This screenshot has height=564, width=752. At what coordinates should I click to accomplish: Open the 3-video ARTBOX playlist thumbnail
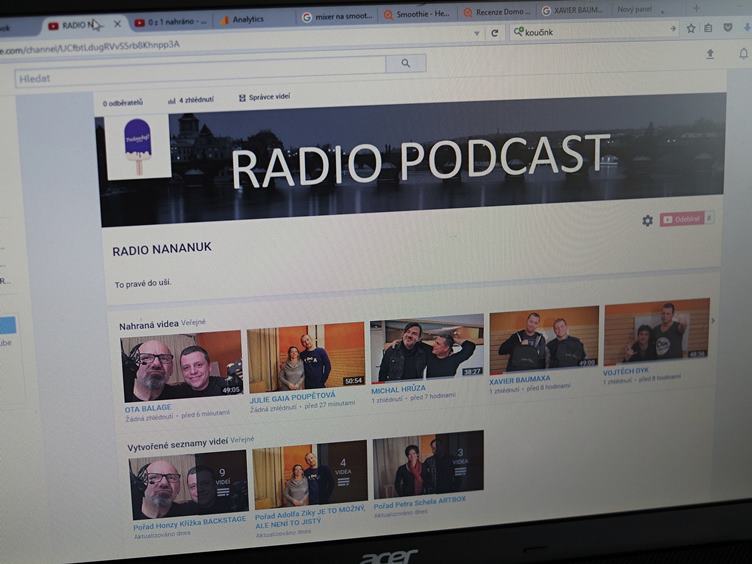click(428, 464)
